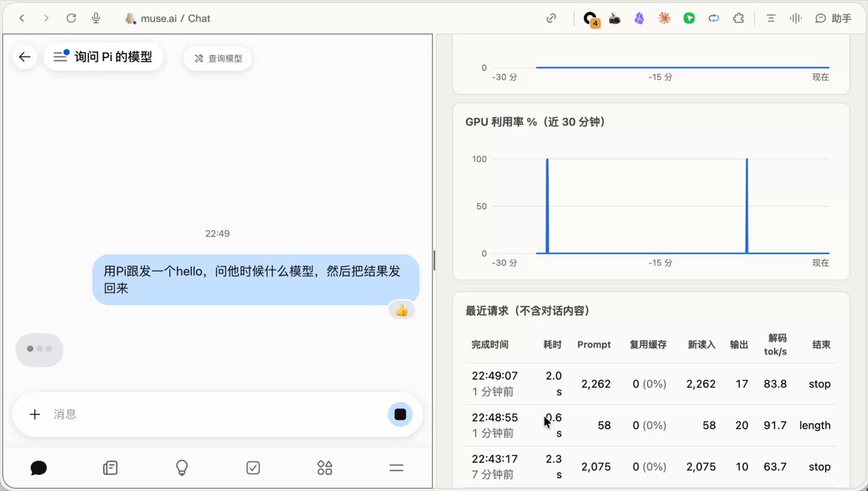The width and height of the screenshot is (868, 491).
Task: Open the green cursor extension icon
Action: 689,18
